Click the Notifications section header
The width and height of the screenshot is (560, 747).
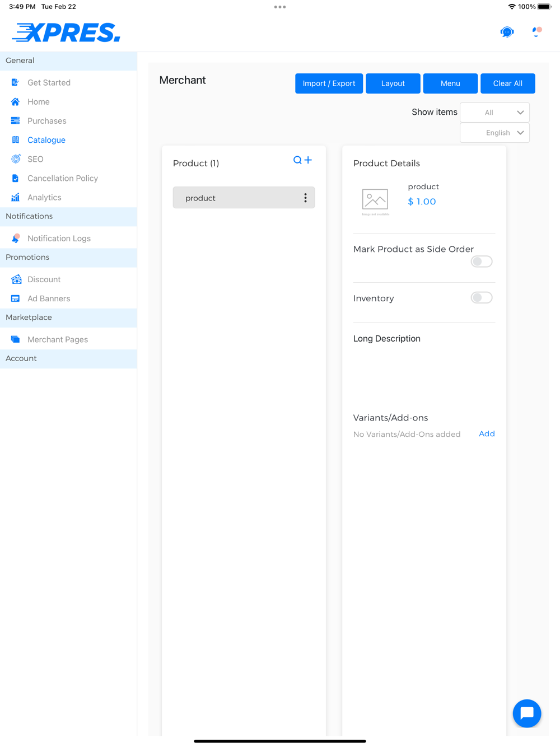click(x=68, y=216)
